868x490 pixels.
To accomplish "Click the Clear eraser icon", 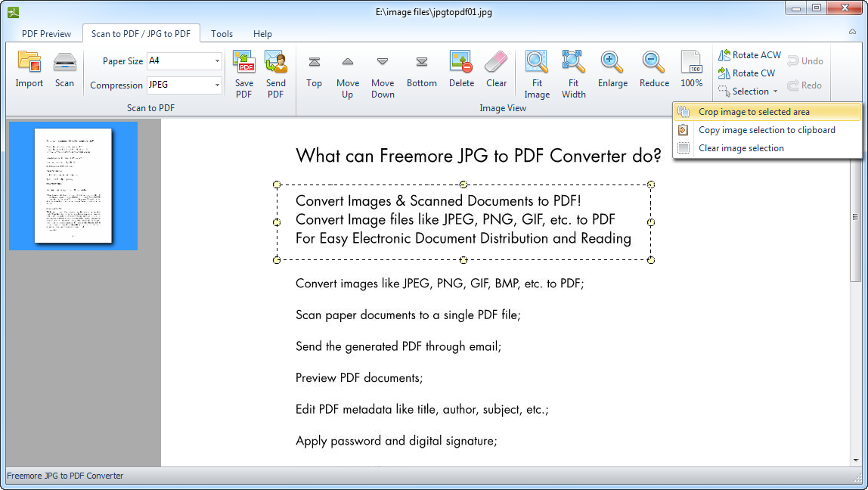I will 496,62.
